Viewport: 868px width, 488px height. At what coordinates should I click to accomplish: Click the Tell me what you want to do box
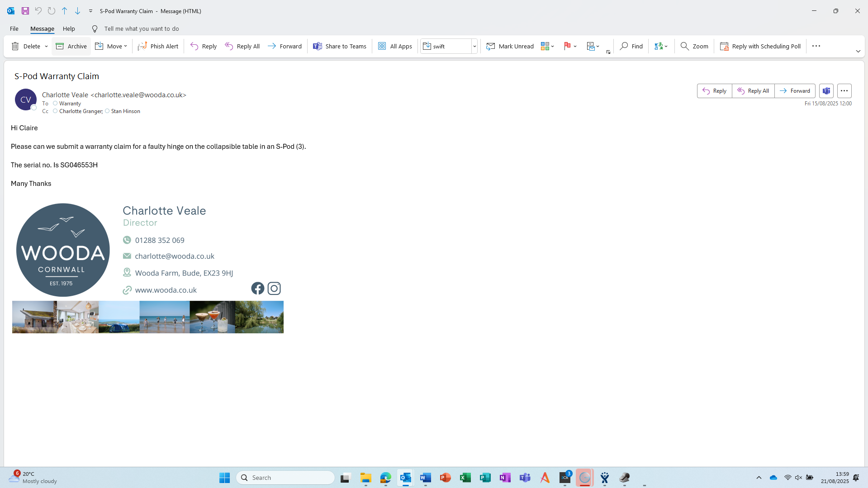click(x=142, y=28)
